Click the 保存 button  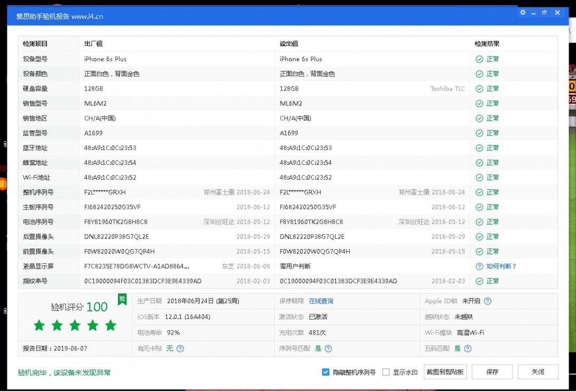[492, 372]
